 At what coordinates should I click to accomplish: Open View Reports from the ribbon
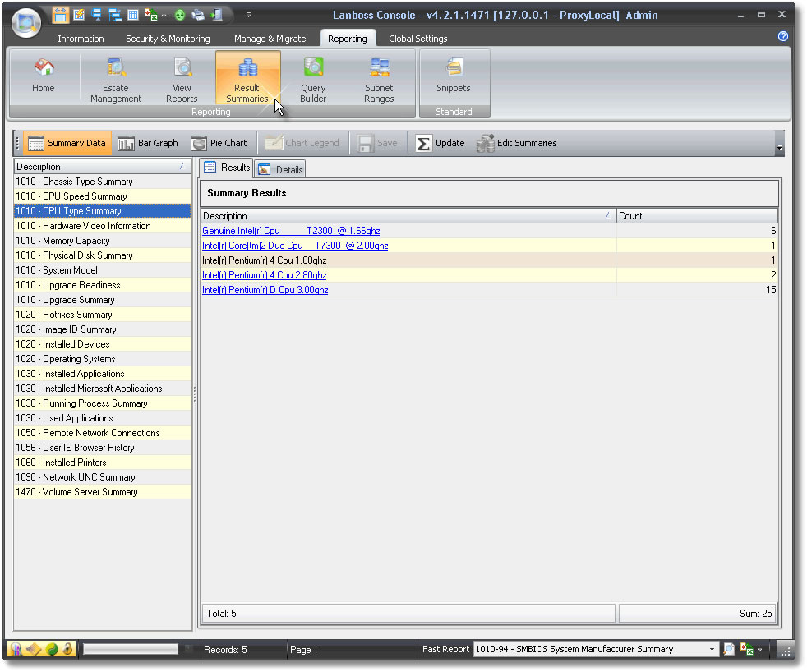click(x=182, y=79)
